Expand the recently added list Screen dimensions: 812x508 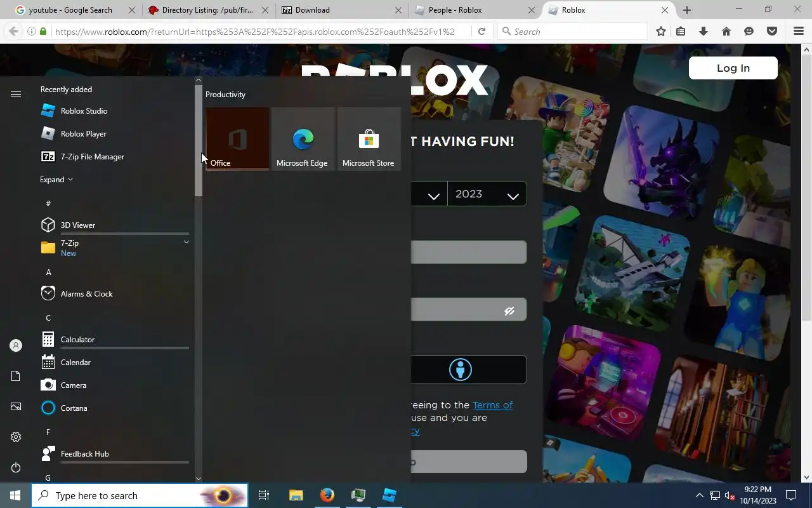pos(56,180)
